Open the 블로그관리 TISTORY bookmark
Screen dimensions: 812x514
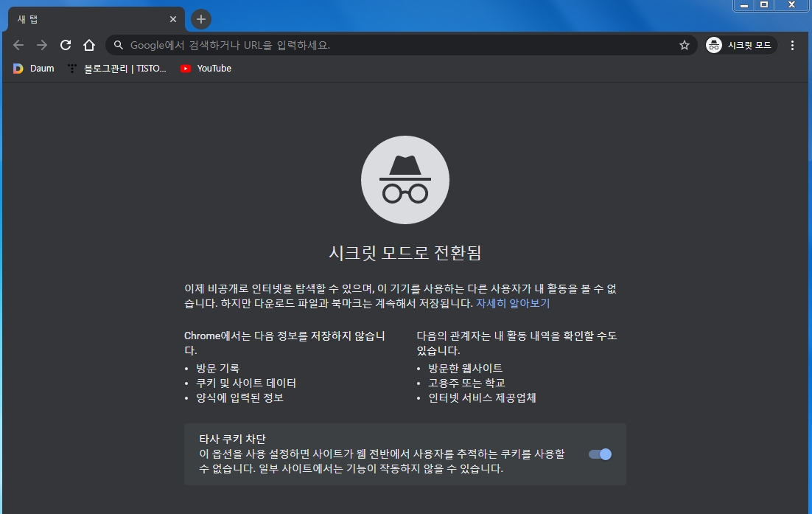[117, 69]
